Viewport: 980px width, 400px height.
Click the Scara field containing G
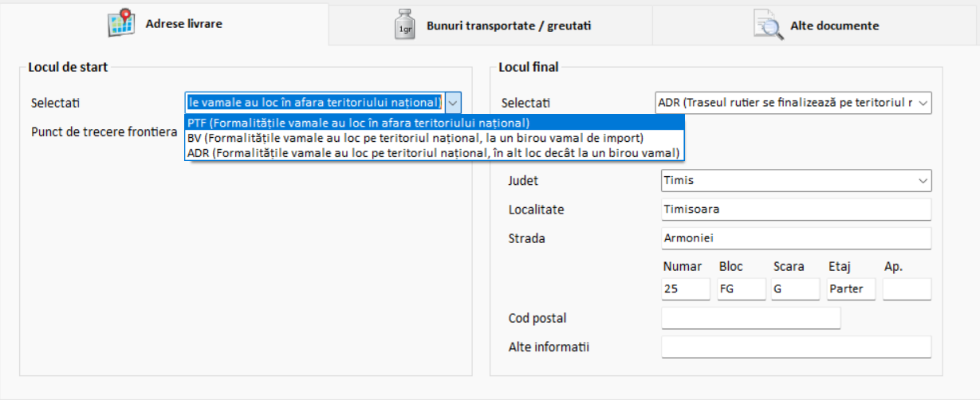click(x=795, y=289)
